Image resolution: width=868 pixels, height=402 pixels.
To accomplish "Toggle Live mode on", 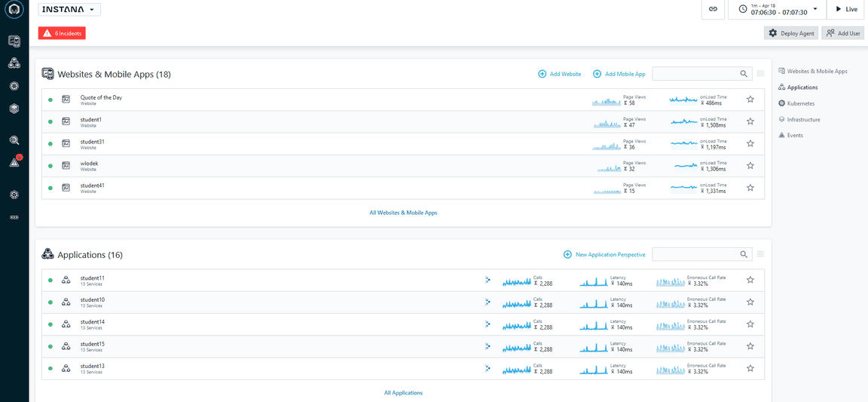I will point(846,9).
